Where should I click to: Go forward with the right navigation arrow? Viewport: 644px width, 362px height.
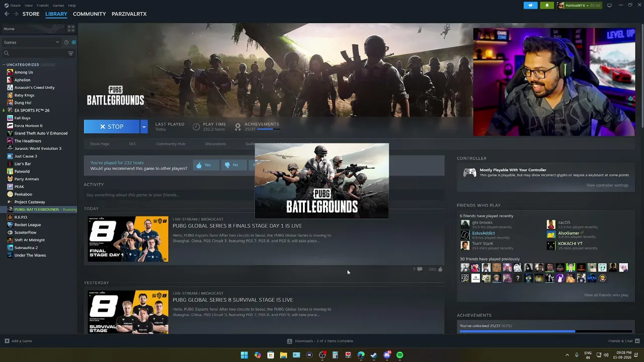(x=16, y=14)
